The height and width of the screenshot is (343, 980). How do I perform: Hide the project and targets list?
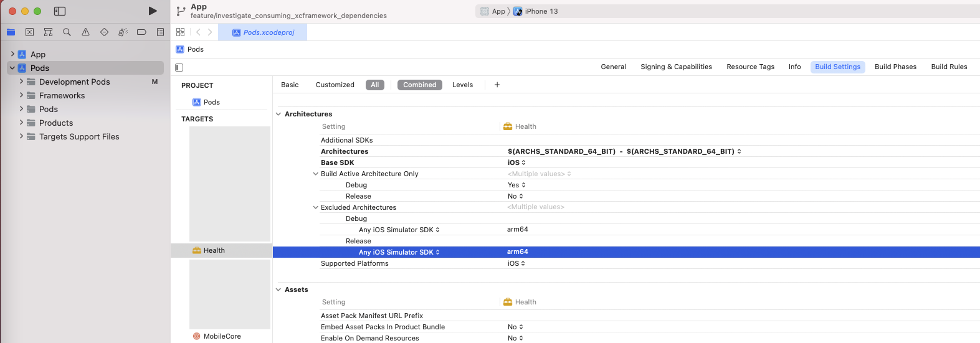click(x=179, y=67)
